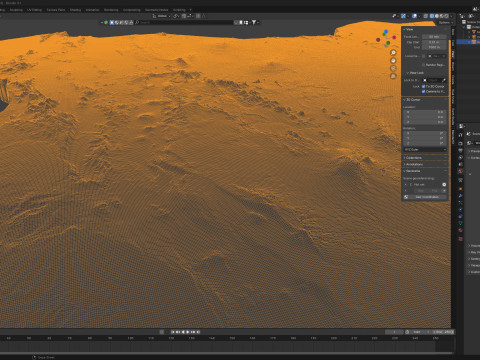Switch to the Texture Paint workspace tab
480x360 pixels.
click(x=56, y=10)
